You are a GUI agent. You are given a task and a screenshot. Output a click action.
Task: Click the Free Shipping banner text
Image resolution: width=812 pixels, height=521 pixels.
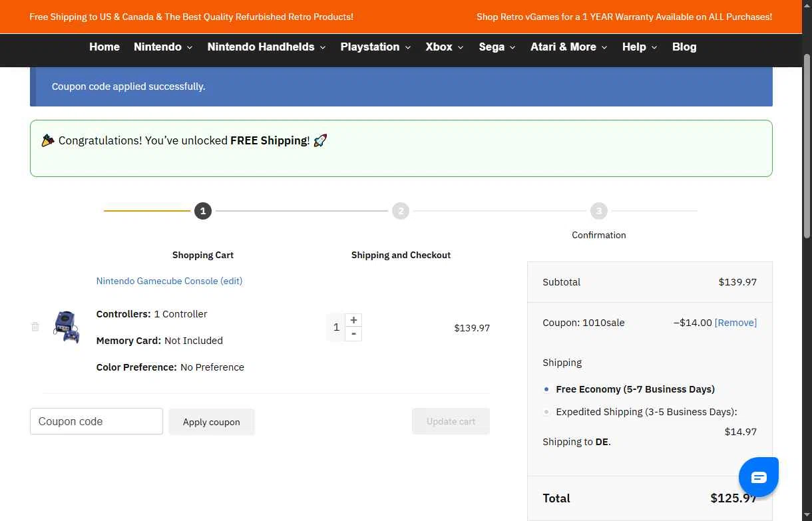click(x=192, y=17)
